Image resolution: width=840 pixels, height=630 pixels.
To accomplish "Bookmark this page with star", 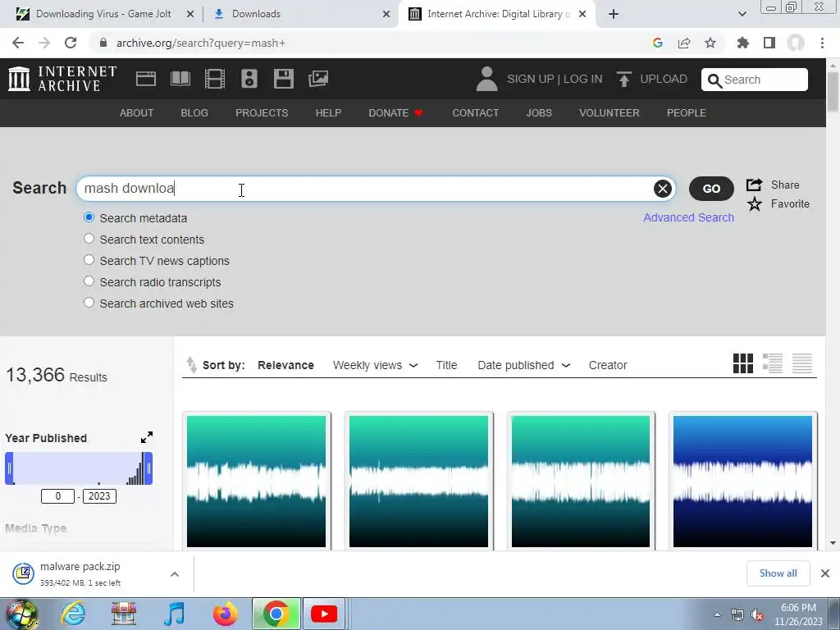I will coord(710,43).
